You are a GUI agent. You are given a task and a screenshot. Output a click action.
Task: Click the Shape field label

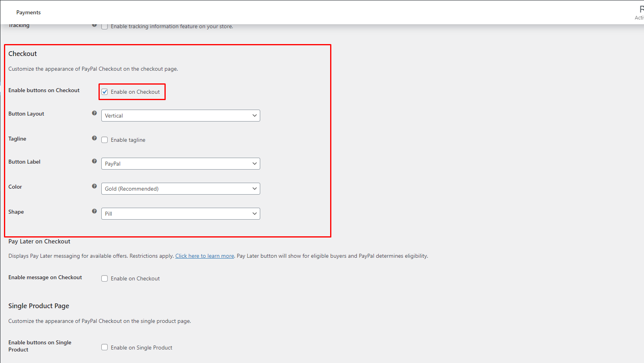[16, 212]
